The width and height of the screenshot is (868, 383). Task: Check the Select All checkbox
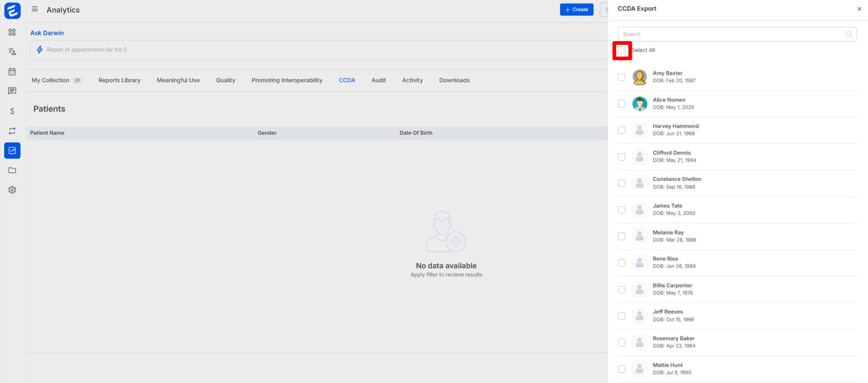622,50
